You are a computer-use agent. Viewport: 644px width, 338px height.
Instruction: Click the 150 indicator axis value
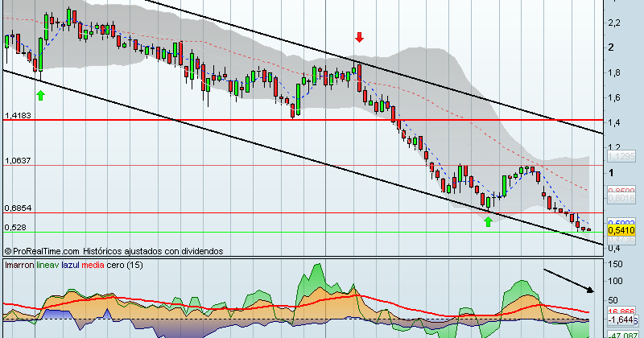[x=615, y=264]
